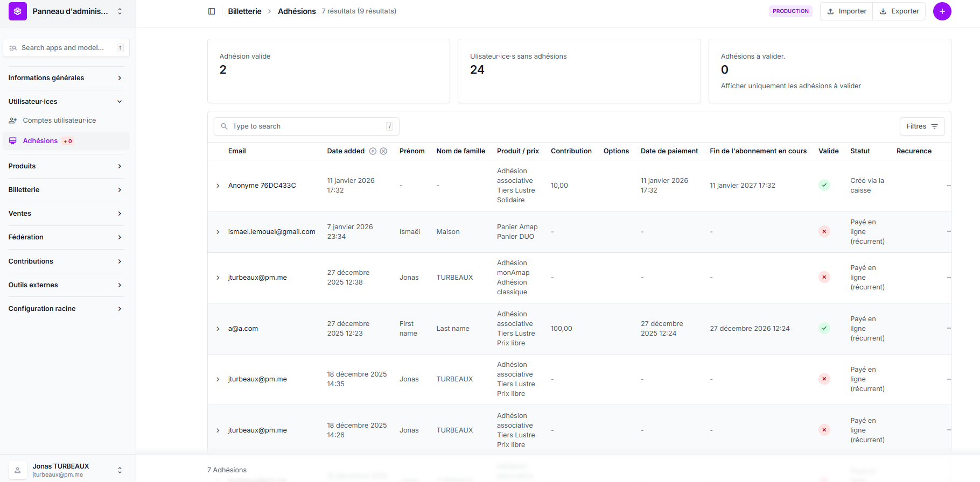Expand the Anonyme 76DC433C row
The height and width of the screenshot is (482, 980).
(x=218, y=186)
